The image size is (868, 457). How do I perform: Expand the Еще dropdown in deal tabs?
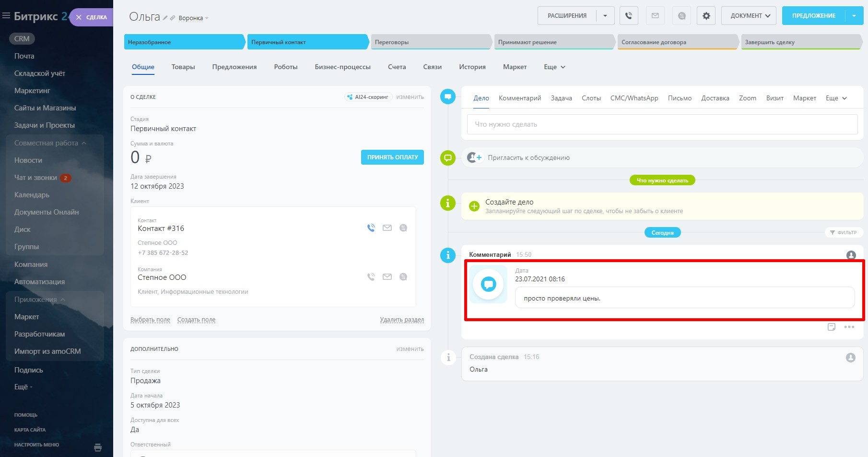(x=555, y=67)
